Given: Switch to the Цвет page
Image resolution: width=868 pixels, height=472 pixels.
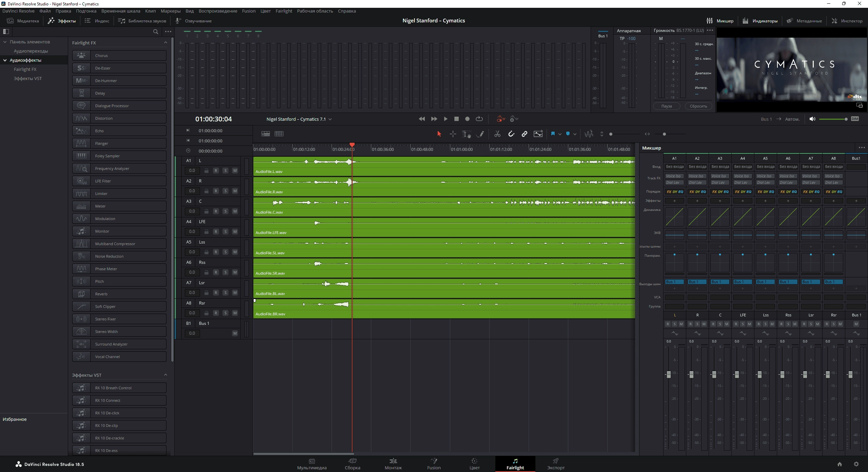Looking at the screenshot, I should [474, 464].
